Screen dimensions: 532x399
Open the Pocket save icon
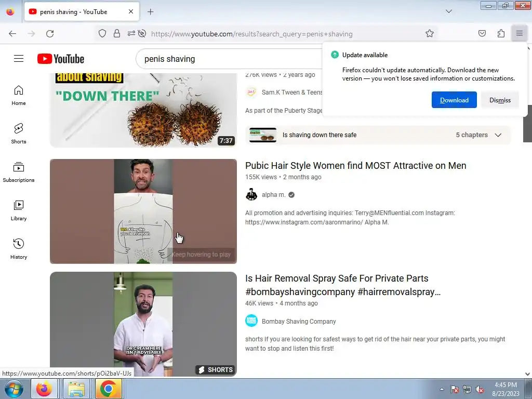(482, 33)
